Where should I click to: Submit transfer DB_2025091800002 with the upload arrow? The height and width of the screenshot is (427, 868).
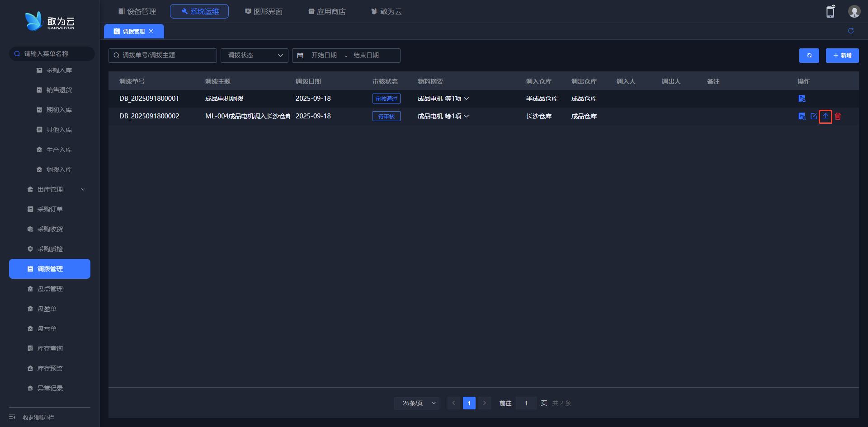tap(826, 116)
